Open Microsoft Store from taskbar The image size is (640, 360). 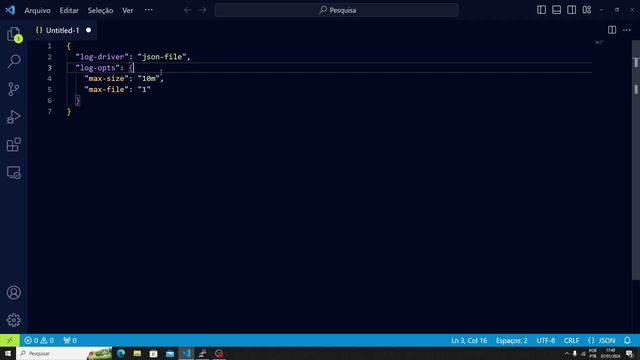click(x=153, y=353)
